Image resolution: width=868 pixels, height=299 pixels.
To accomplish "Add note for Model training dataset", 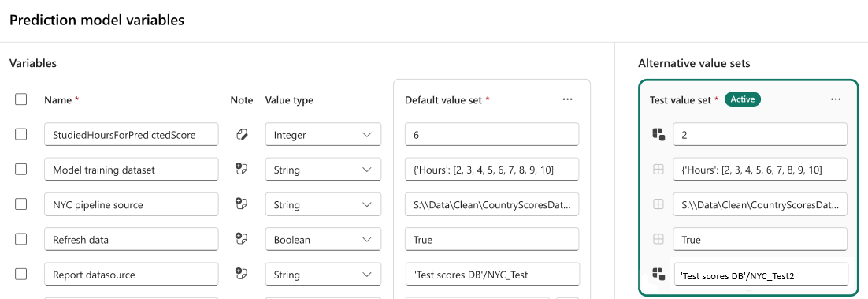I will (x=241, y=170).
